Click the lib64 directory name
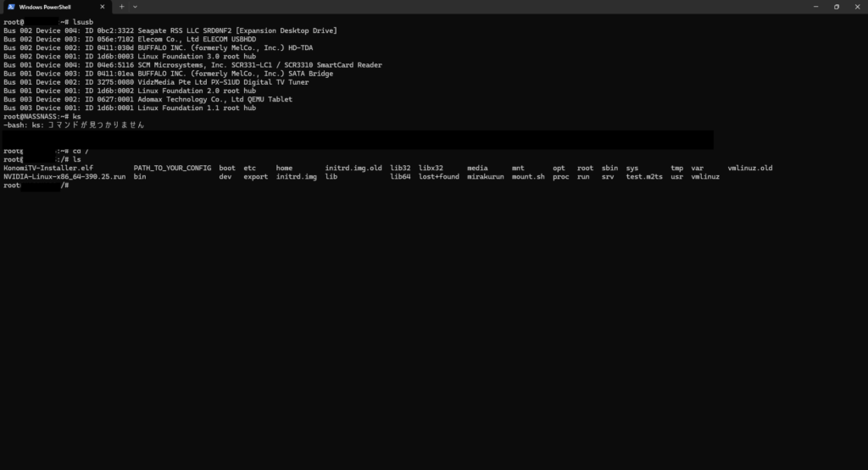868x470 pixels. (400, 177)
